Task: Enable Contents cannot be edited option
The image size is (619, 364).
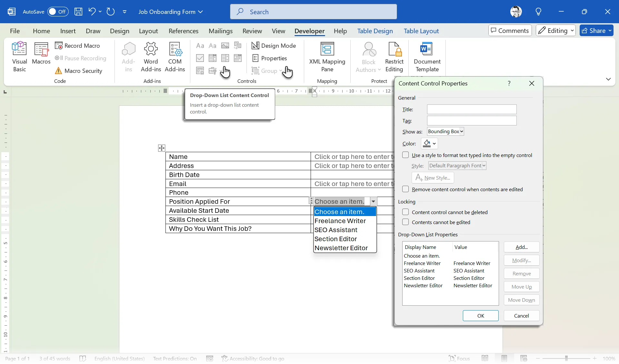Action: click(405, 222)
